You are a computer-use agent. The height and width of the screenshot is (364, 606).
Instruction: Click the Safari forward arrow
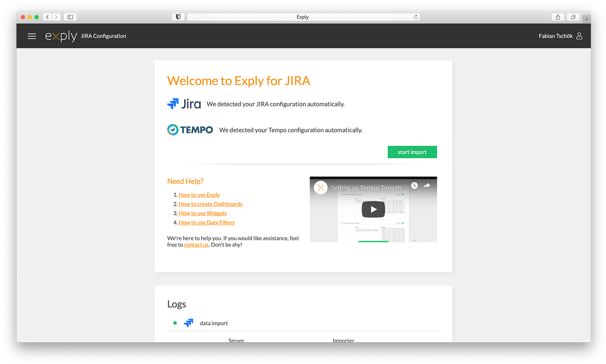coord(56,17)
